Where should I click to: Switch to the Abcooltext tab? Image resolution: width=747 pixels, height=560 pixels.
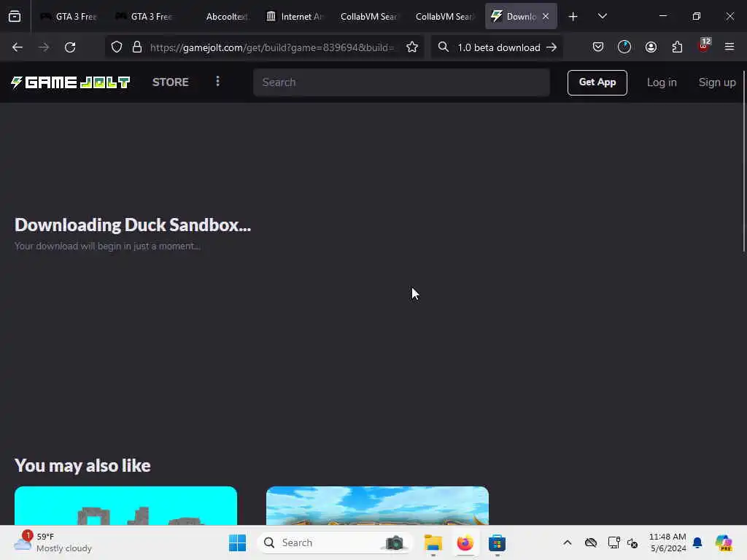point(219,16)
